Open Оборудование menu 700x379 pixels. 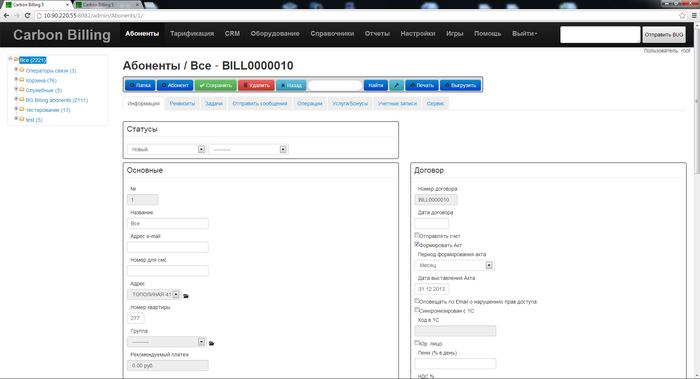(x=275, y=33)
